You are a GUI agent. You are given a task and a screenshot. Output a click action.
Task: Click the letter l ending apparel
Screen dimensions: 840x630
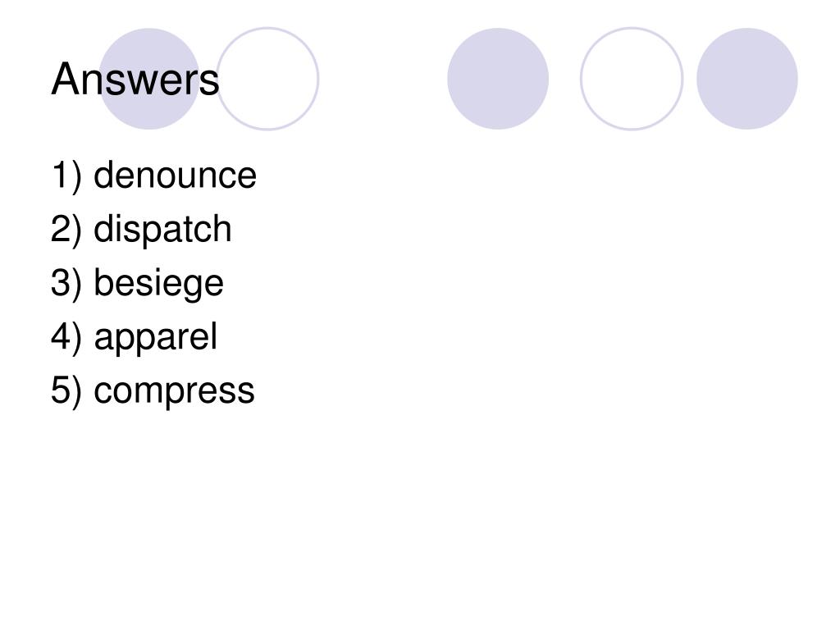point(214,336)
